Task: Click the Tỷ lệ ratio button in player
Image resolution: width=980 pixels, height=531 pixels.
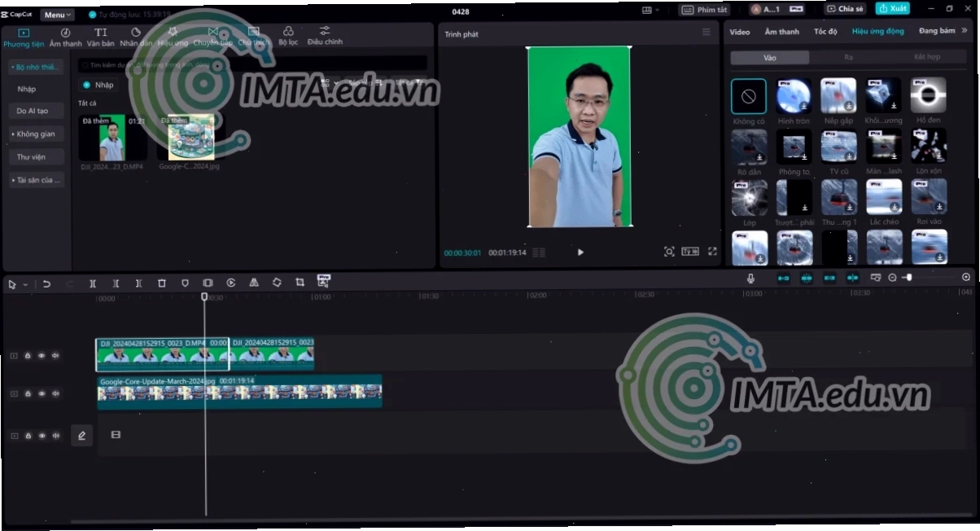Action: click(x=690, y=252)
